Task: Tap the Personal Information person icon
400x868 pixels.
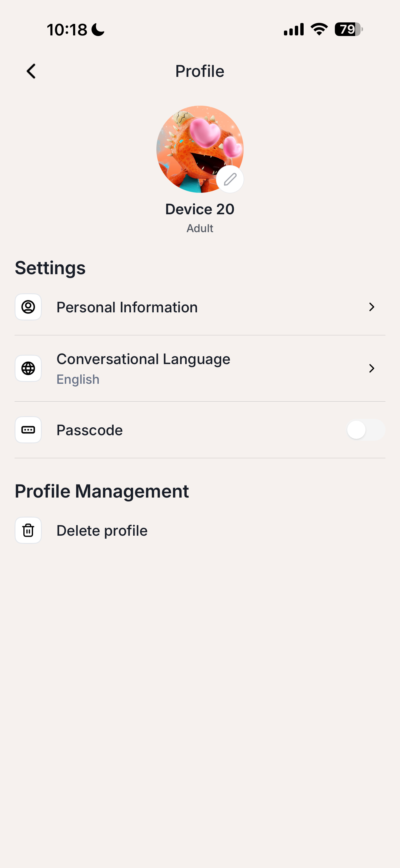Action: click(28, 307)
